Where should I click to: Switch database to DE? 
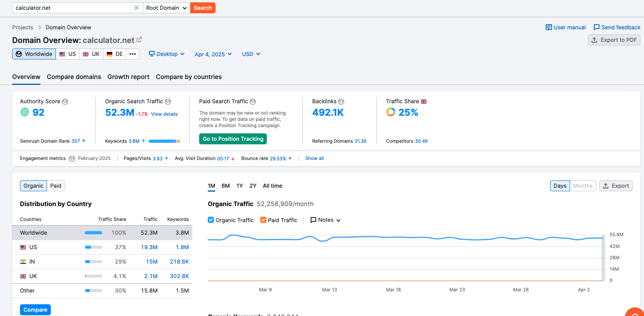[x=115, y=54]
